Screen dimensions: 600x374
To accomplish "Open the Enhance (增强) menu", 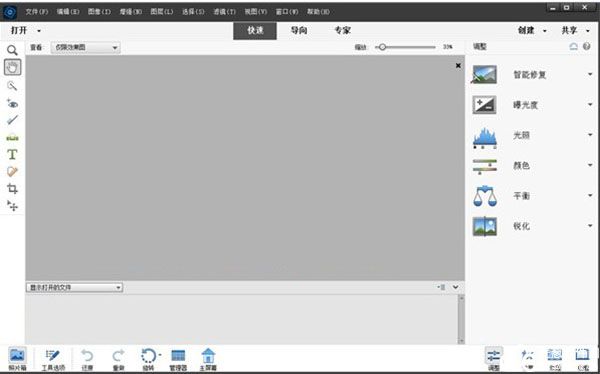I will tap(130, 12).
